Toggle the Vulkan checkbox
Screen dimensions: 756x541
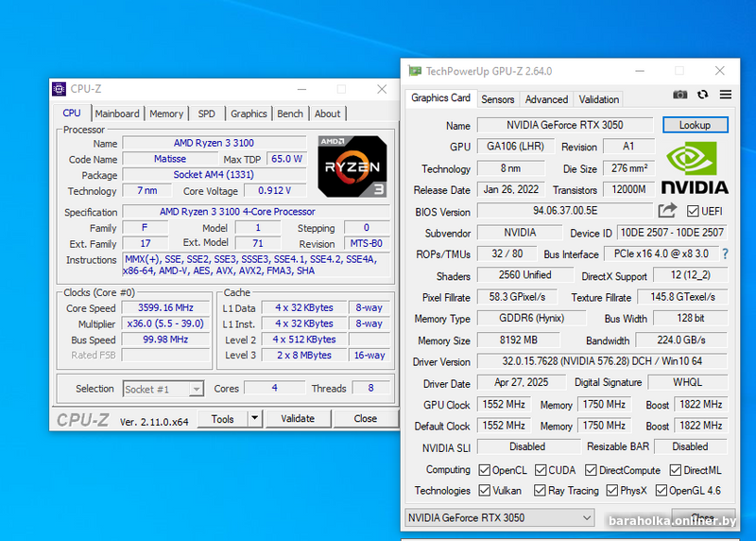point(484,490)
